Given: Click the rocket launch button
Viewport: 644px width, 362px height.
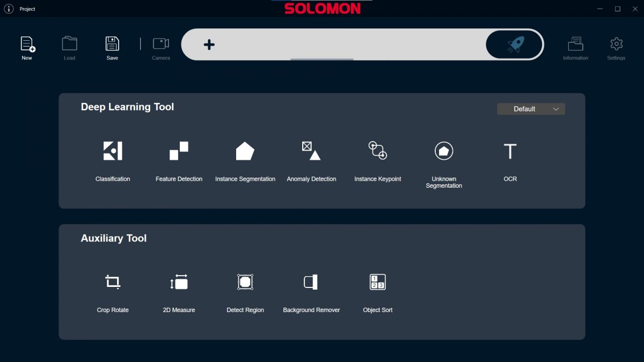Looking at the screenshot, I should click(514, 45).
